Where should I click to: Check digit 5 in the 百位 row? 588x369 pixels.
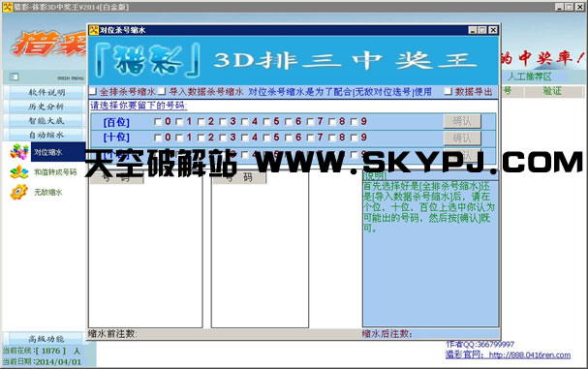click(266, 121)
